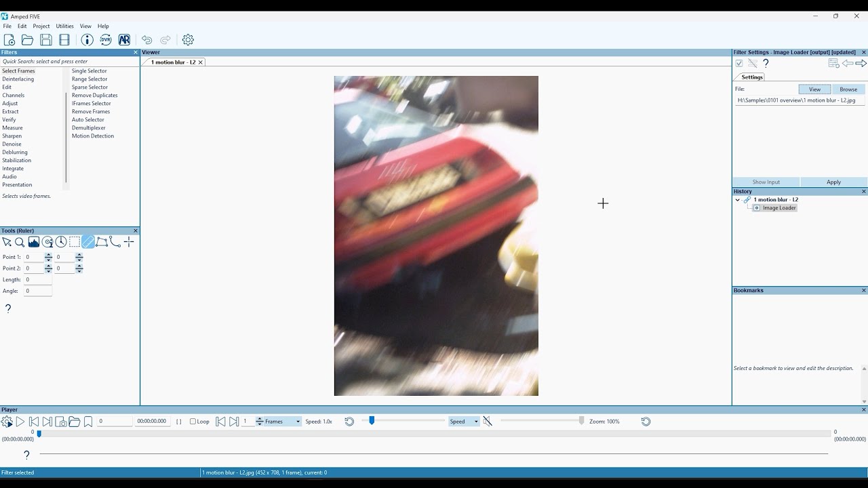Select the curve path tool
The image size is (868, 488).
pyautogui.click(x=115, y=242)
